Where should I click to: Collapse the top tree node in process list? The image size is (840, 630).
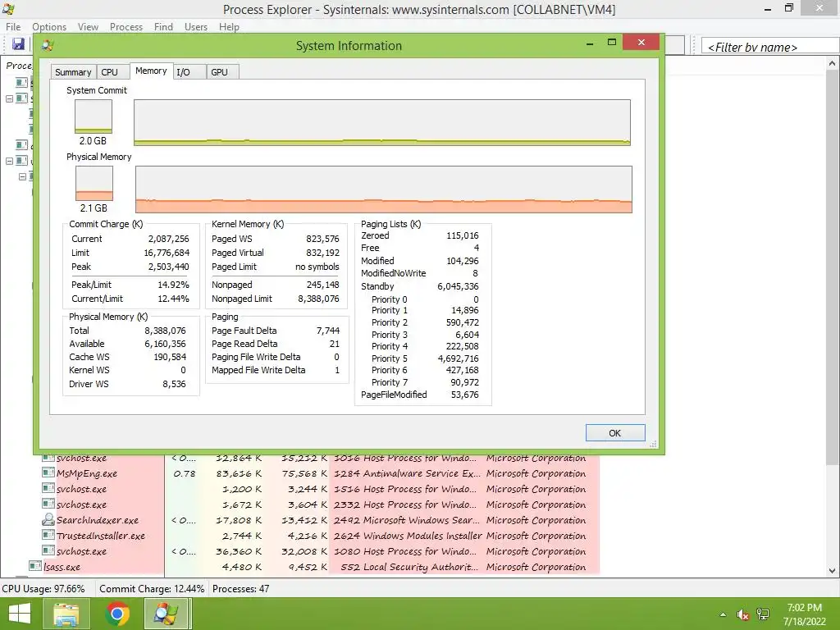point(9,98)
